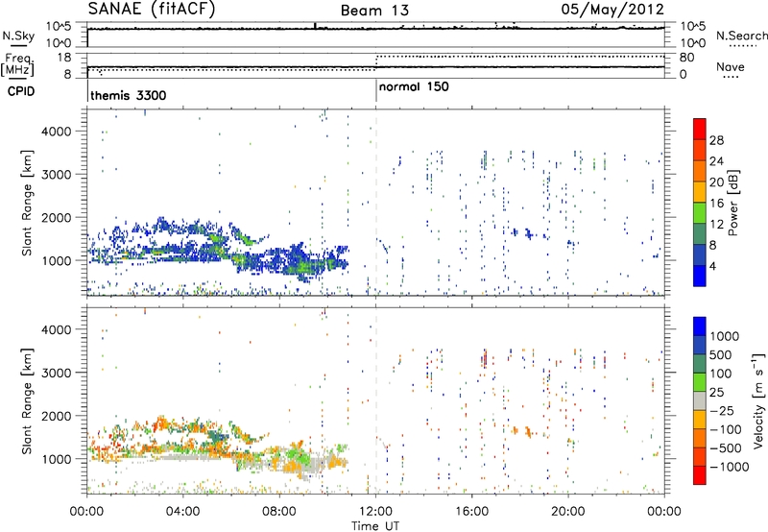This screenshot has height=532, width=768.
Task: Select the 'Beam 13' heading
Action: [374, 11]
